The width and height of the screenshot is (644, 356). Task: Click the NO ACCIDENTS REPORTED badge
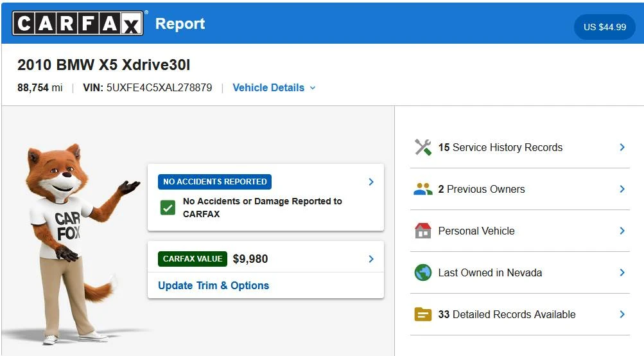[215, 182]
